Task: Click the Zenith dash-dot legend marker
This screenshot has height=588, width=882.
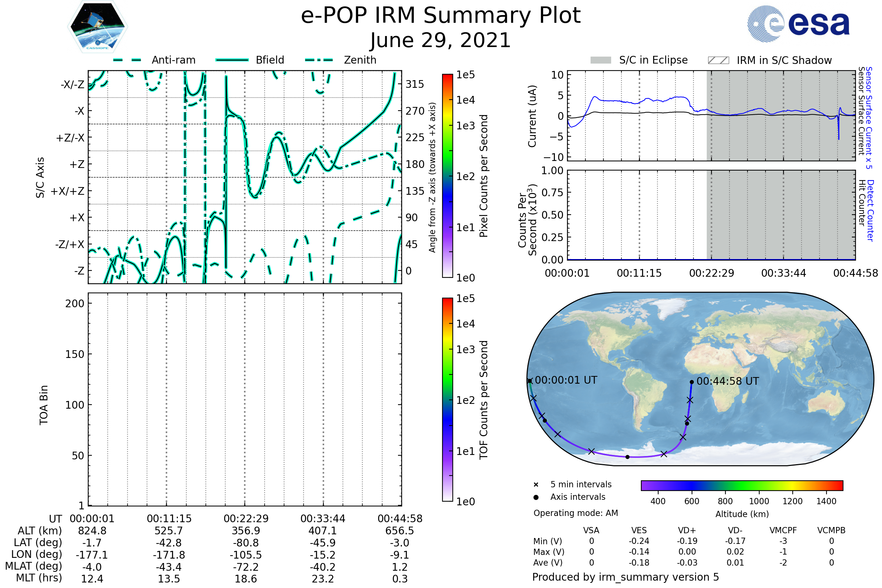Action: pos(319,60)
